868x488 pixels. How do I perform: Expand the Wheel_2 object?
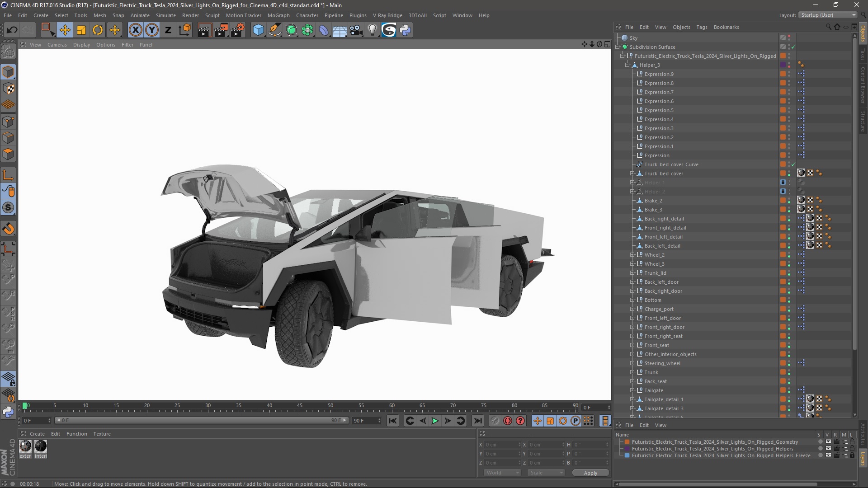coord(632,255)
